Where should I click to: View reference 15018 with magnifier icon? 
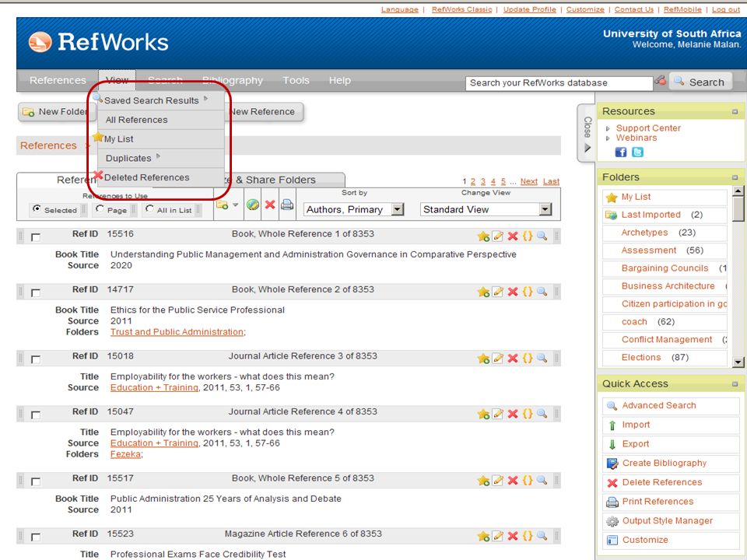tap(542, 358)
